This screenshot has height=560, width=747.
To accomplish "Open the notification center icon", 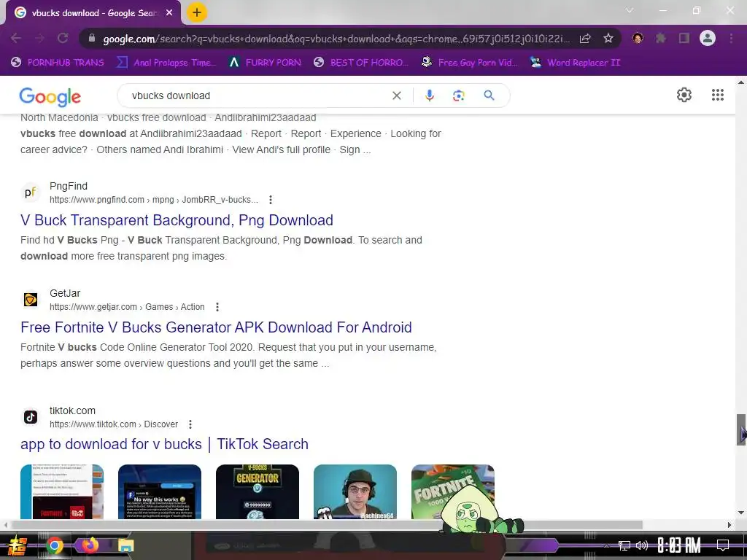I will click(x=723, y=545).
